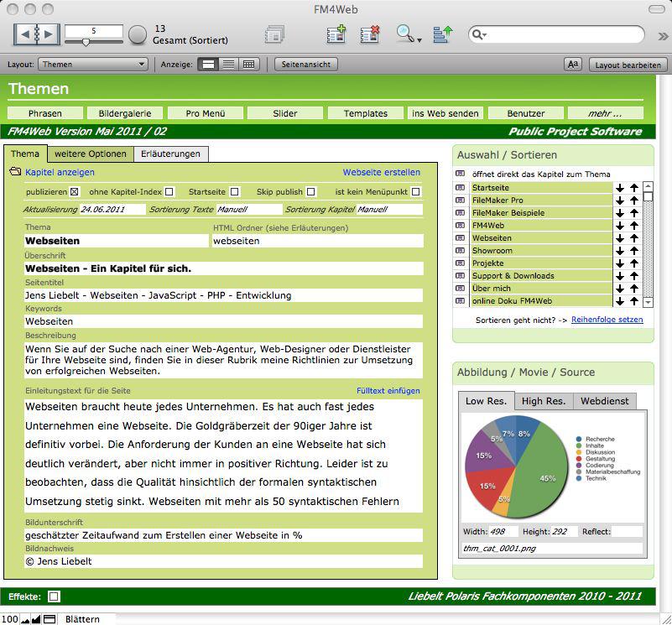The width and height of the screenshot is (672, 625).
Task: Select the High Res. tab
Action: 543,401
